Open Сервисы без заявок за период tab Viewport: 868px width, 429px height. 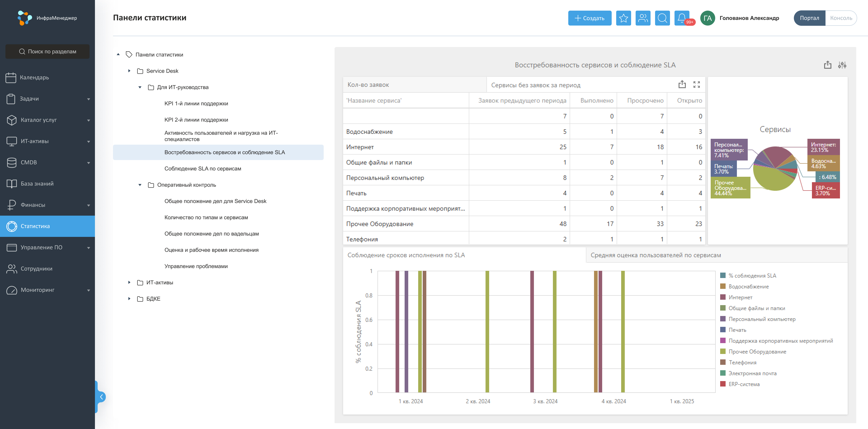(535, 85)
